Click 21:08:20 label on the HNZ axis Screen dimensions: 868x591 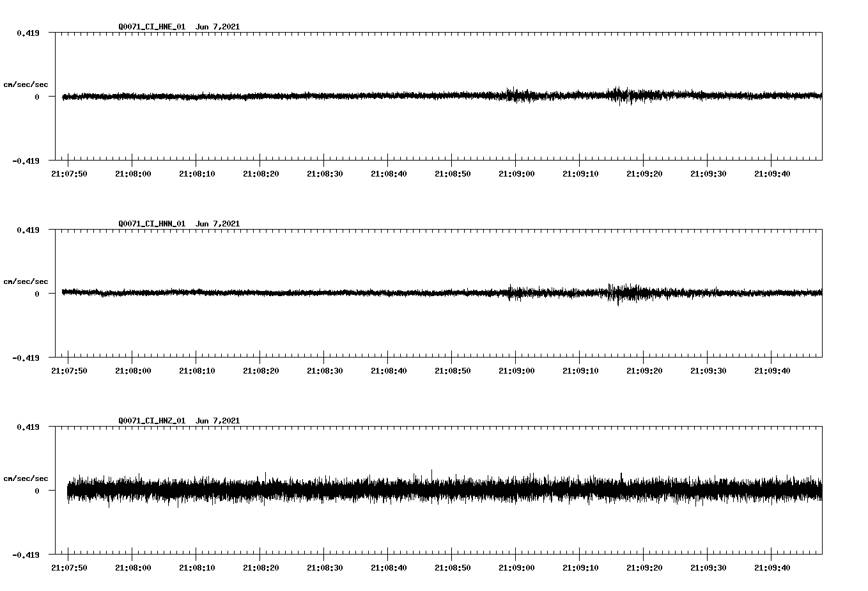click(x=261, y=568)
